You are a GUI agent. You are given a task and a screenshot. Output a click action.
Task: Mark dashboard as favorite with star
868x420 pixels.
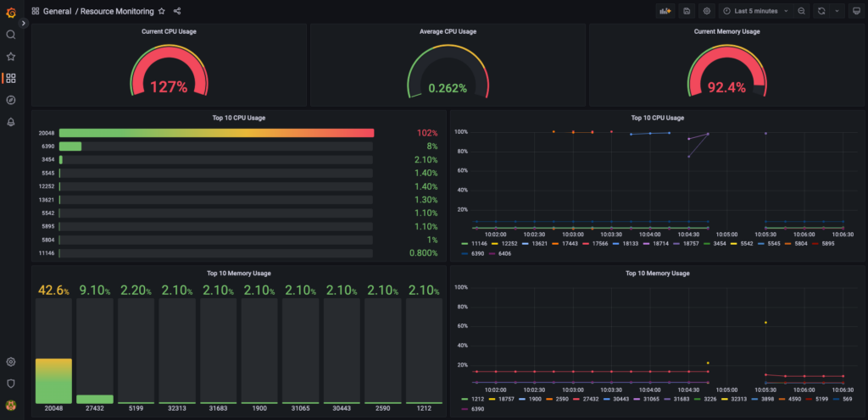pyautogui.click(x=162, y=11)
